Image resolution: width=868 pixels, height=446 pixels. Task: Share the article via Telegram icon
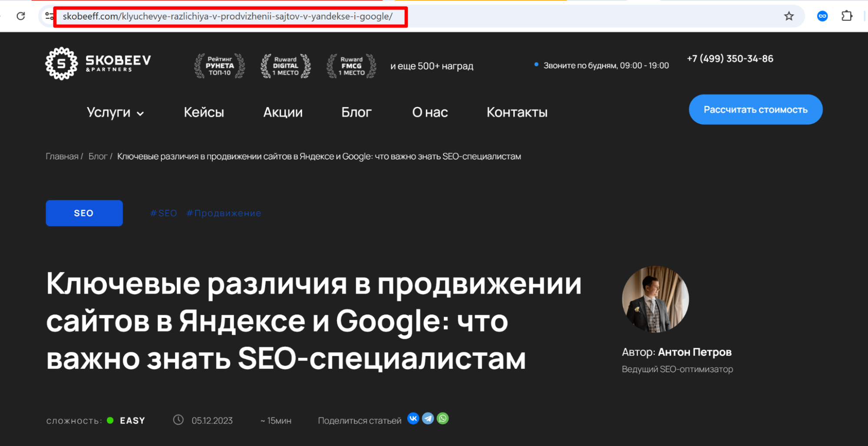428,418
